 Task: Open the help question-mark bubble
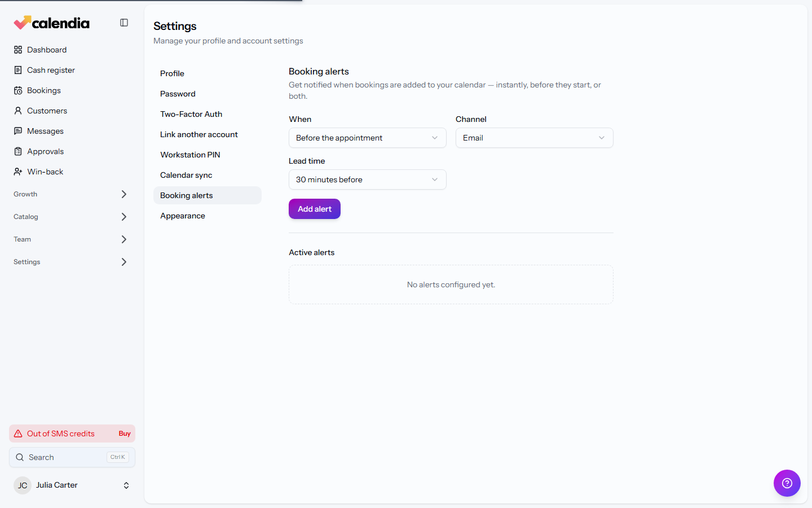pyautogui.click(x=787, y=483)
